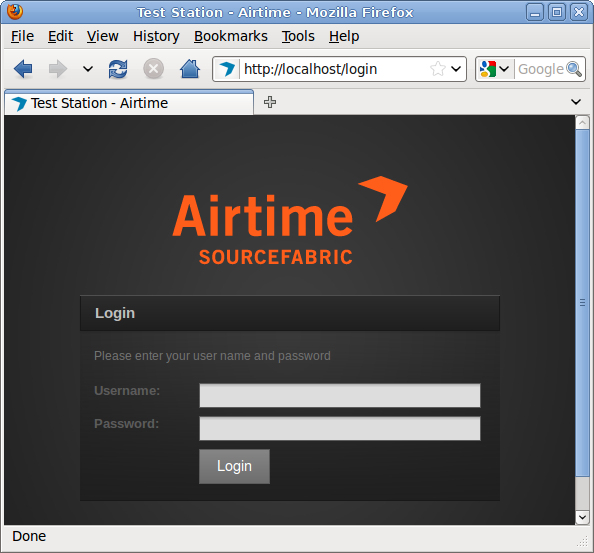Viewport: 594px width, 553px height.
Task: Go to Home via house icon
Action: click(x=190, y=69)
